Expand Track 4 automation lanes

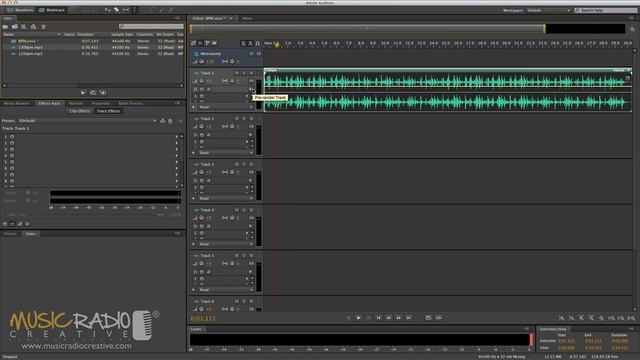pos(193,244)
